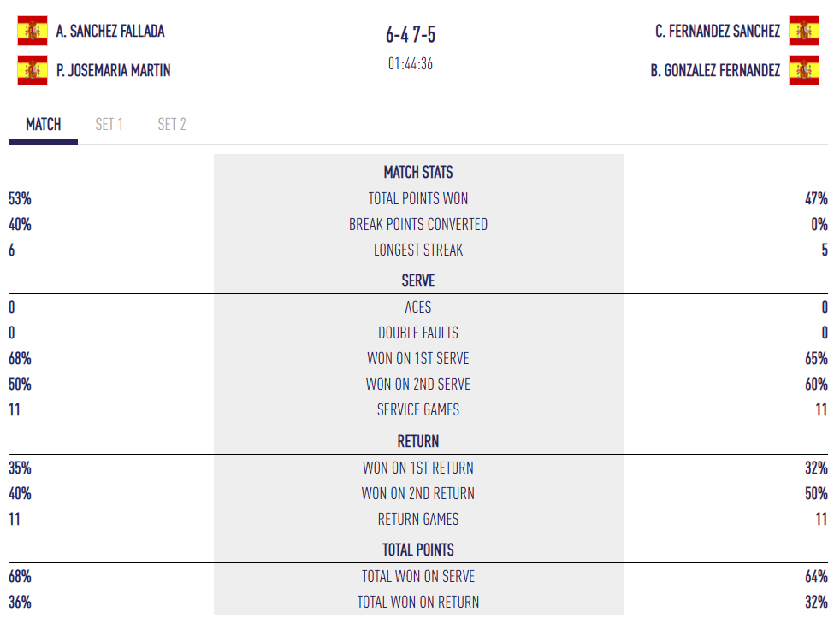Screen dimensions: 840x618
Task: Click Spain flag beside C. Fernandez Sanchez
Action: pyautogui.click(x=804, y=31)
